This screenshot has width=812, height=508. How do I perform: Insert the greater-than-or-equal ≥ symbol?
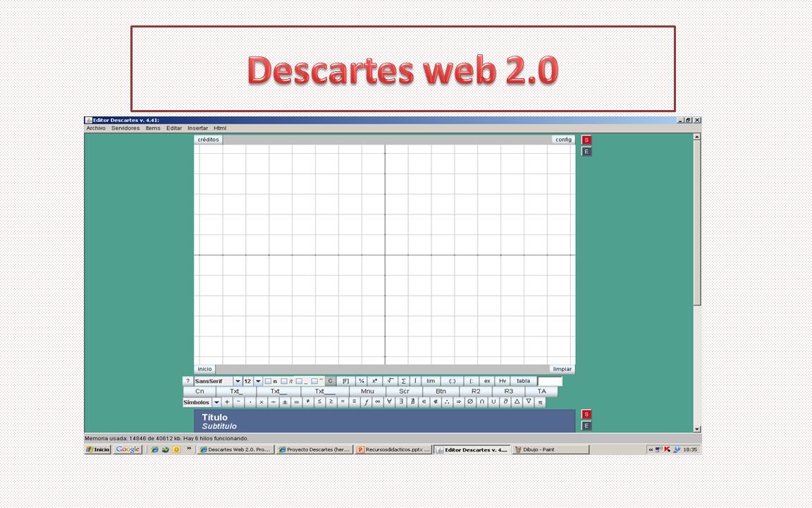click(x=331, y=401)
